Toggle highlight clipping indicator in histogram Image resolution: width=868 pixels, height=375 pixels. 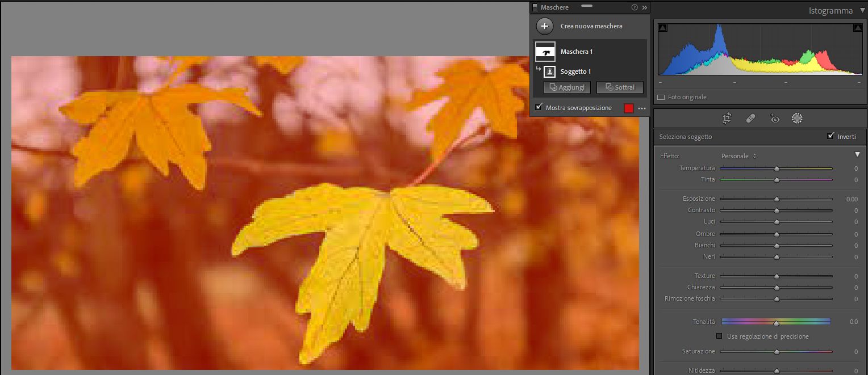857,28
